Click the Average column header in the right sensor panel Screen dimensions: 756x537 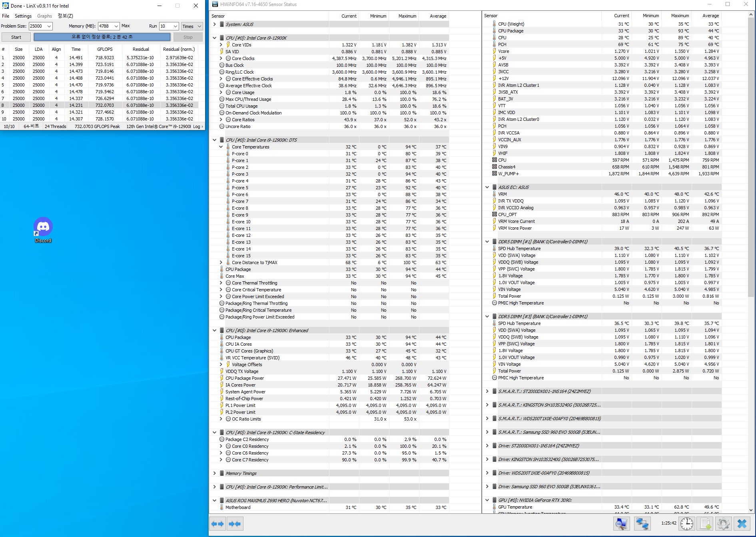tap(707, 16)
